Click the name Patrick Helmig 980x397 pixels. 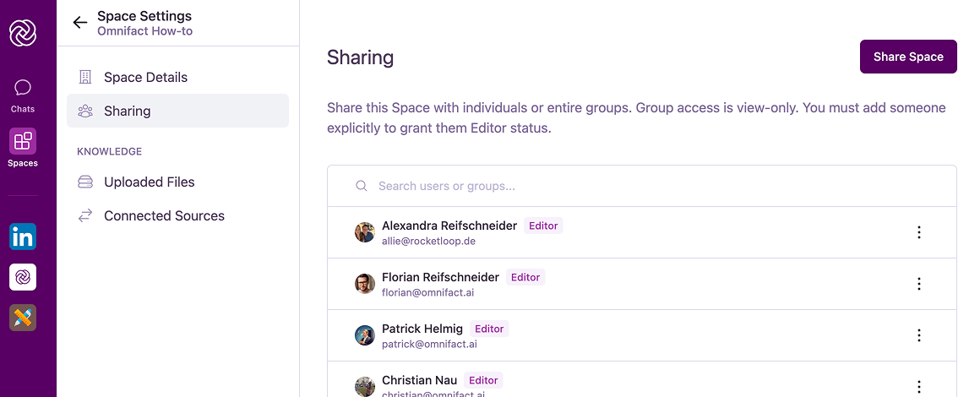(422, 329)
